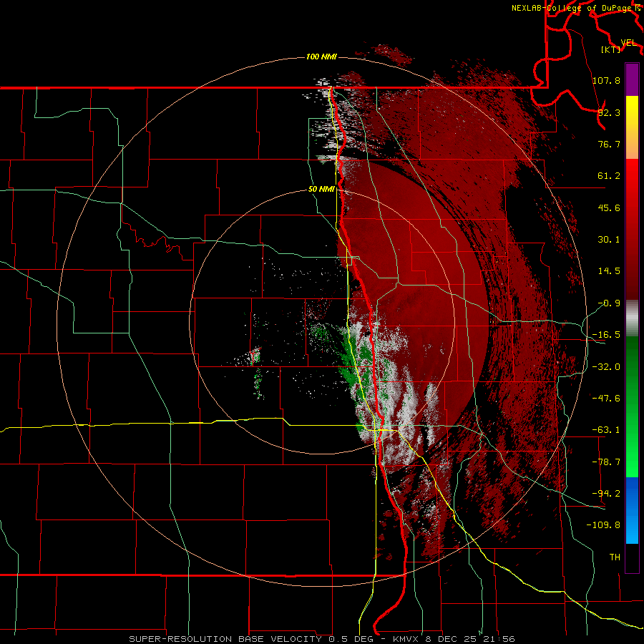Click the 14.5 velocity legend value

(609, 271)
